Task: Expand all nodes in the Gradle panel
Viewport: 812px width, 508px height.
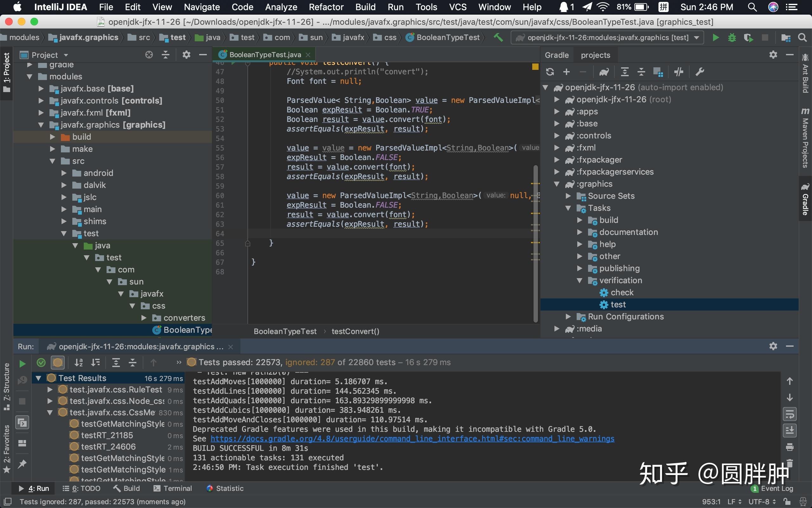Action: [x=625, y=71]
